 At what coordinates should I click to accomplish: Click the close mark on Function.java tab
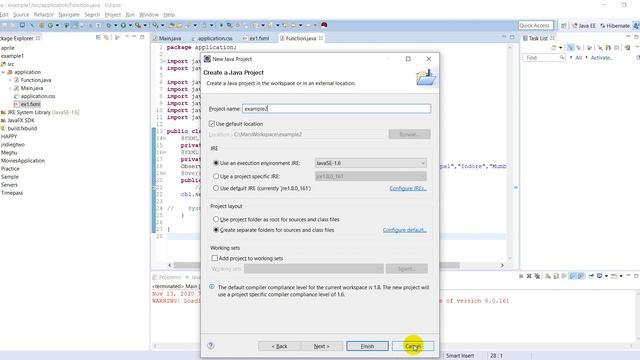(321, 38)
